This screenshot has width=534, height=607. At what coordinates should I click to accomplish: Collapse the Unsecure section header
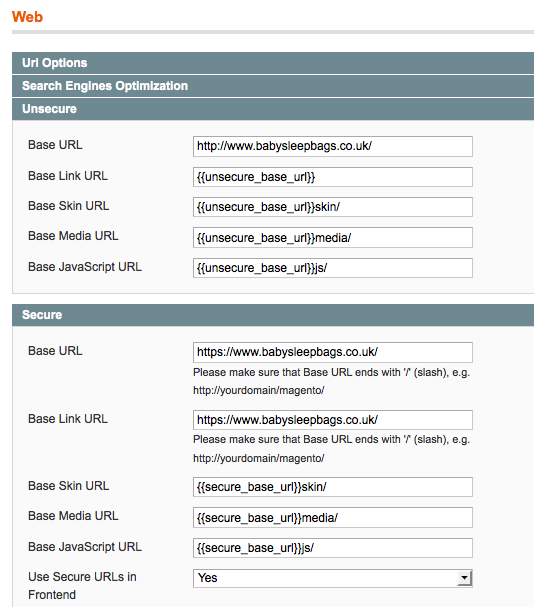(273, 109)
